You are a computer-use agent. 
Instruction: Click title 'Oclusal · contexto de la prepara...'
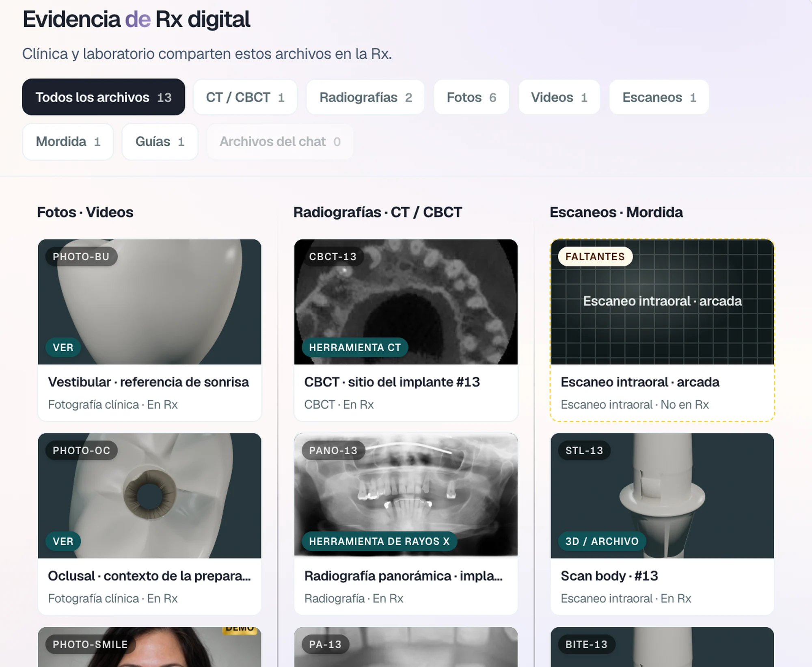tap(149, 576)
